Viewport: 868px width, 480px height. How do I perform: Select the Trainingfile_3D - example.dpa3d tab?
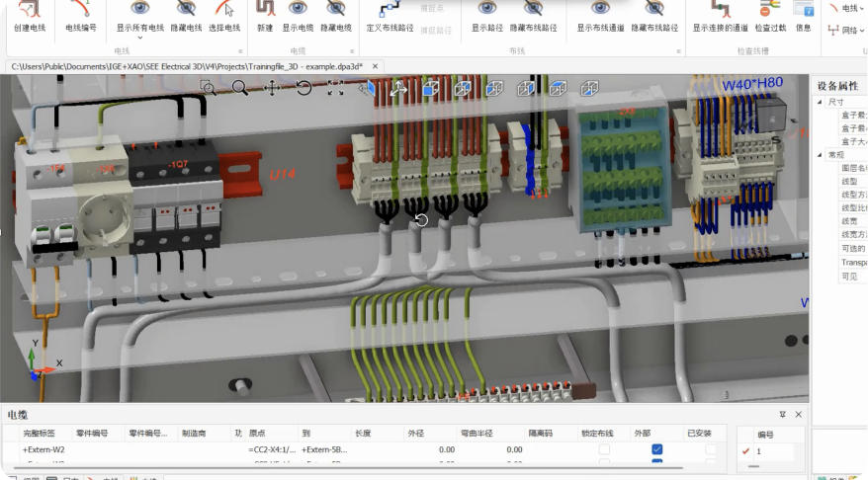[187, 66]
